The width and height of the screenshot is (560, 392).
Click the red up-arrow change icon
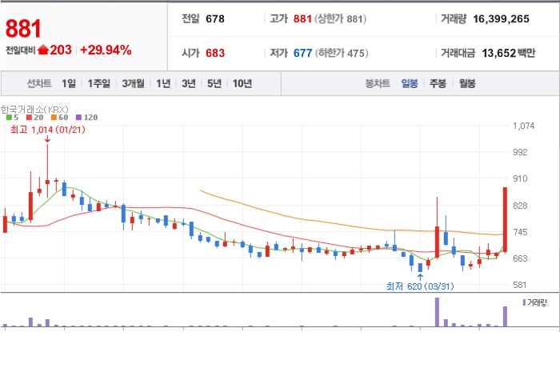pos(43,50)
